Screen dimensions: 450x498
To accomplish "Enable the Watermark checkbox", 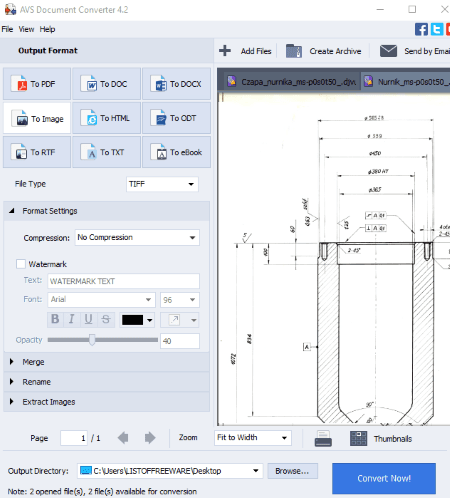I will (21, 264).
